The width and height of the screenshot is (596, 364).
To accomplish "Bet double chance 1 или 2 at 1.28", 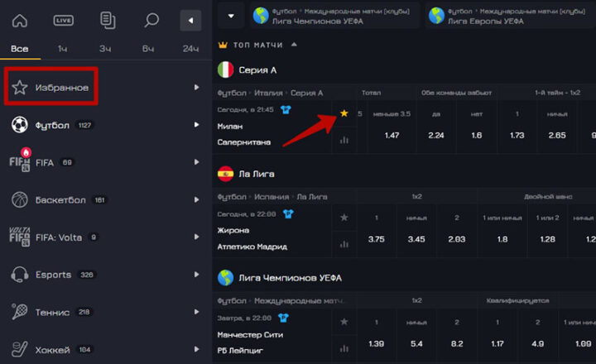I will click(547, 230).
